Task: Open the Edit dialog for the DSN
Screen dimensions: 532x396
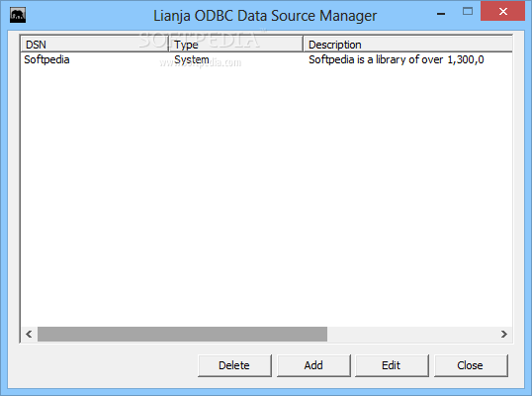Action: click(392, 365)
